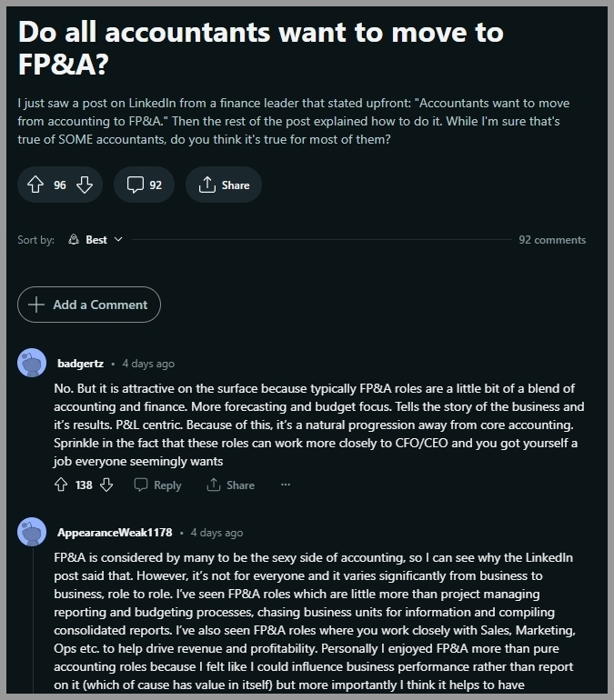Image resolution: width=614 pixels, height=700 pixels.
Task: Click the post title text
Action: coord(261,48)
